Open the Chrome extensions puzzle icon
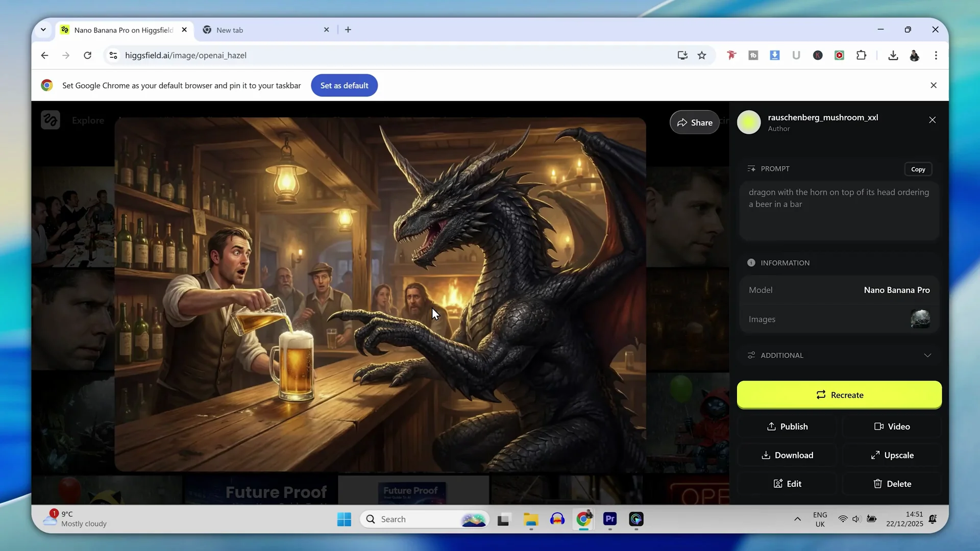This screenshot has width=980, height=551. click(x=861, y=56)
